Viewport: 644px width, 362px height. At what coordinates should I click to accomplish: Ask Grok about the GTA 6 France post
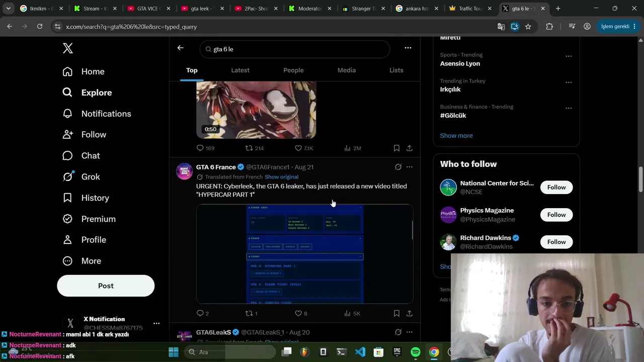point(398,167)
